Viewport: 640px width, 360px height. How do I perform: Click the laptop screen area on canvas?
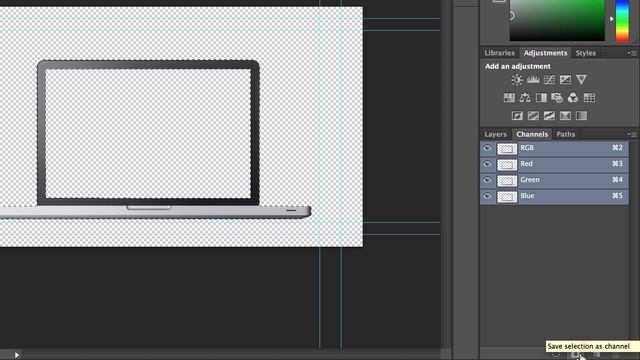tap(148, 133)
